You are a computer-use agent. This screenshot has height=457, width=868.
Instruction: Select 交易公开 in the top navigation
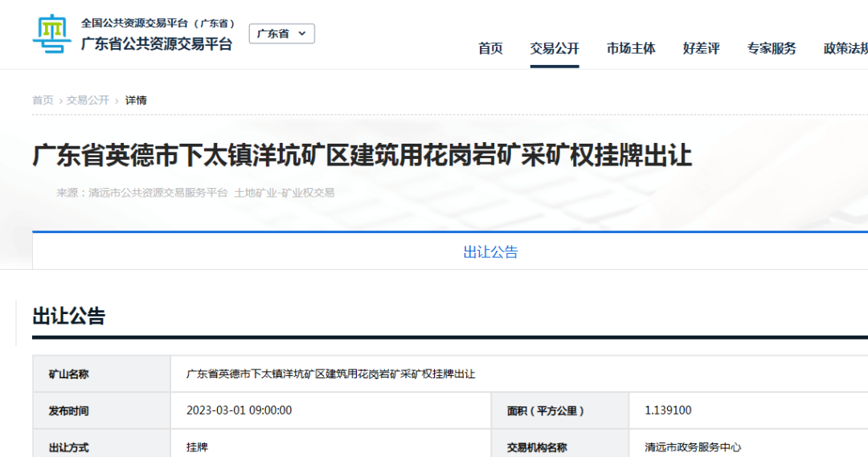pyautogui.click(x=555, y=48)
